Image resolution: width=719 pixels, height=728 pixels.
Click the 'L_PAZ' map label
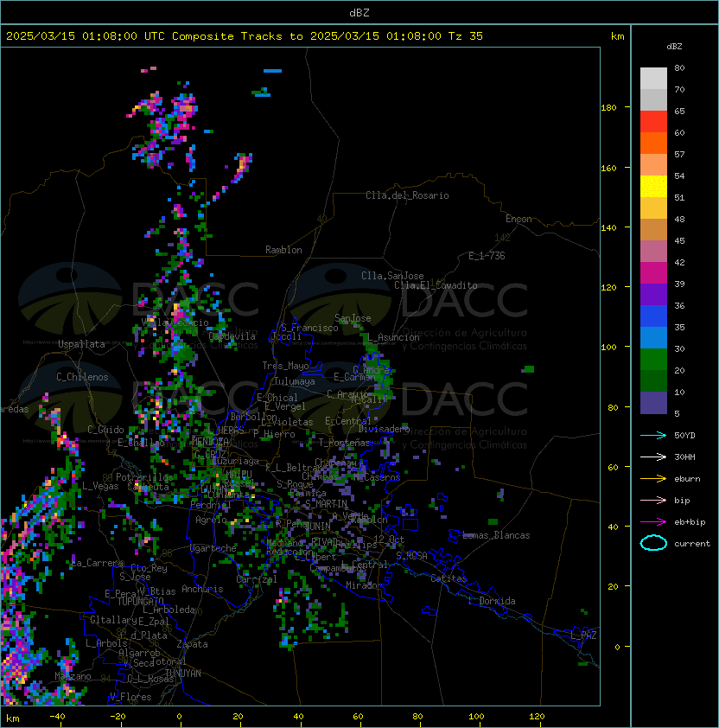[583, 635]
